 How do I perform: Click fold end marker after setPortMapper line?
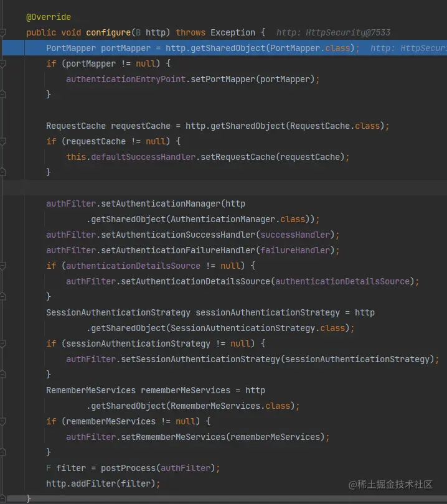(2, 95)
